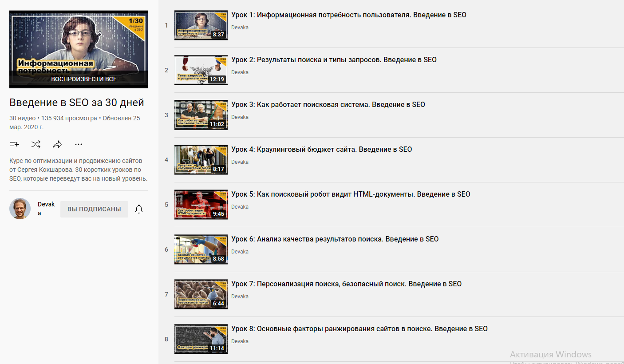The height and width of the screenshot is (364, 624).
Task: Toggle the notification bell for Devaka
Action: (139, 209)
